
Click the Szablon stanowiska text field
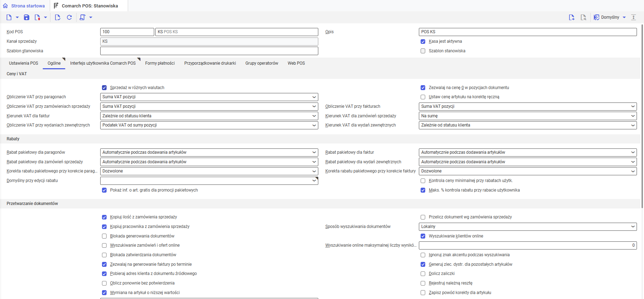pos(209,51)
